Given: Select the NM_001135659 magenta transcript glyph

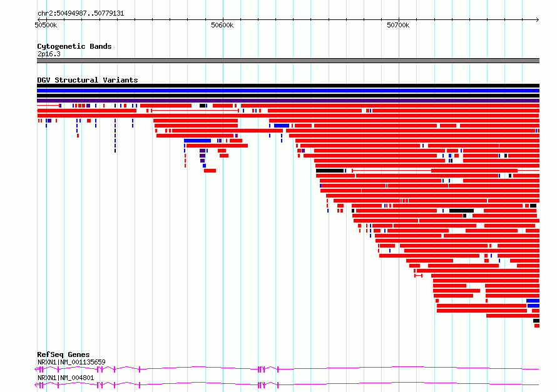Looking at the screenshot, I should point(287,369).
